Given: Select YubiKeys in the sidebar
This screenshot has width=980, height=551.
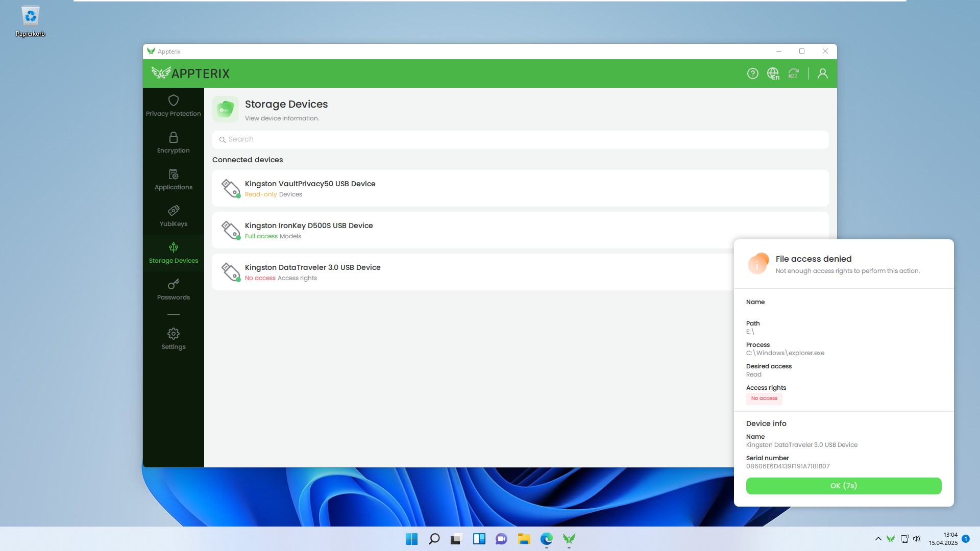Looking at the screenshot, I should (x=173, y=216).
